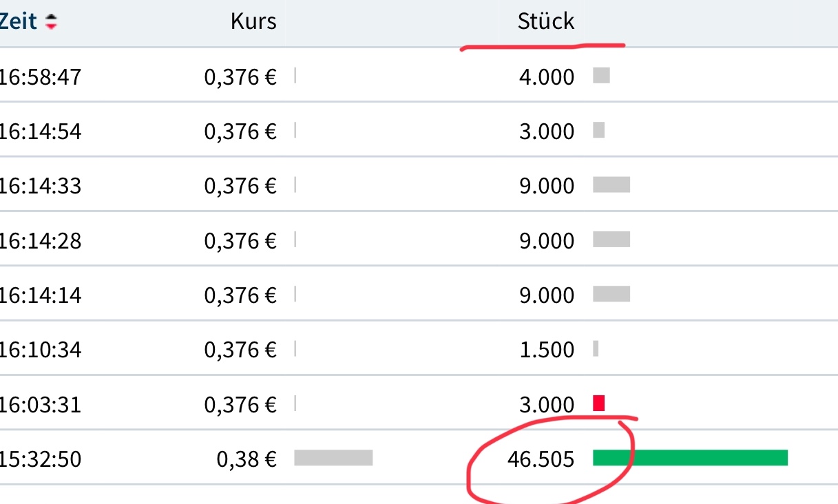This screenshot has height=504, width=838.
Task: Click the Stück column header
Action: (x=545, y=21)
